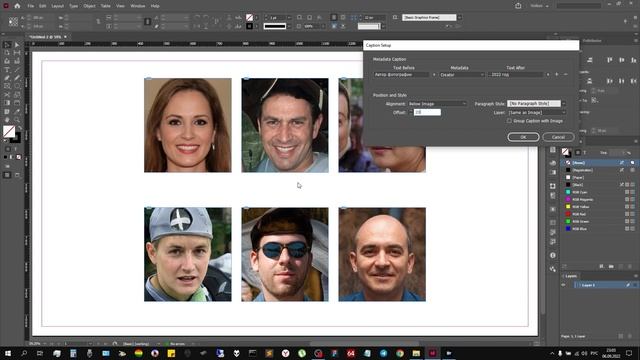Select the Hand tool
The height and width of the screenshot is (360, 640).
(x=7, y=120)
